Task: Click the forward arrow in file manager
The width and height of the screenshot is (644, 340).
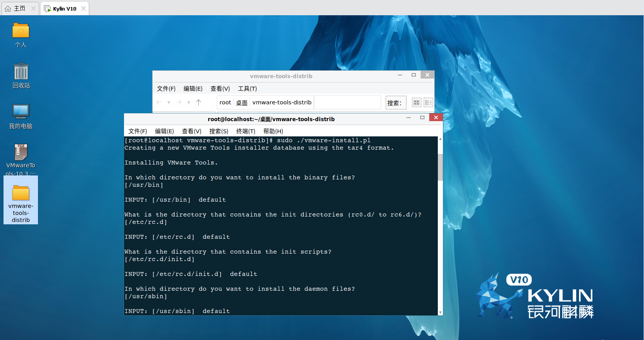Action: tap(179, 102)
